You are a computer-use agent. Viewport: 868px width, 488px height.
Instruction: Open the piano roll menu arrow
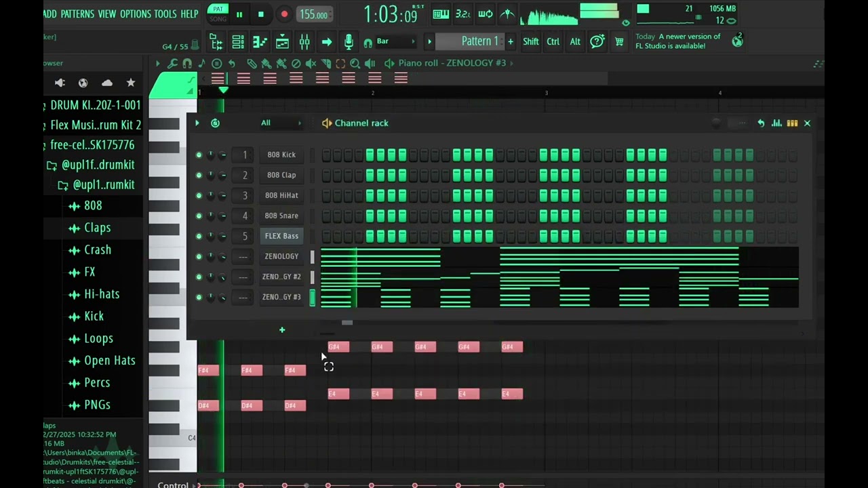[157, 63]
